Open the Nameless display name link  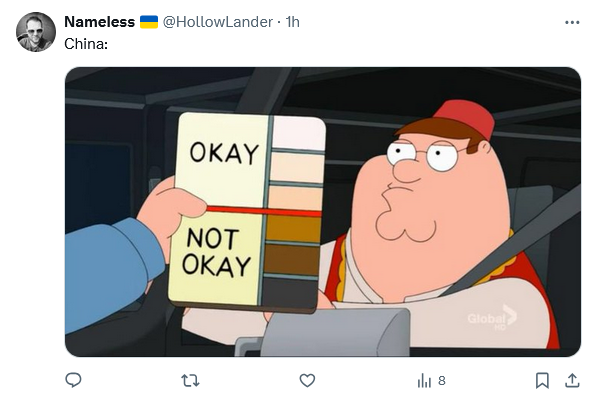pos(100,22)
